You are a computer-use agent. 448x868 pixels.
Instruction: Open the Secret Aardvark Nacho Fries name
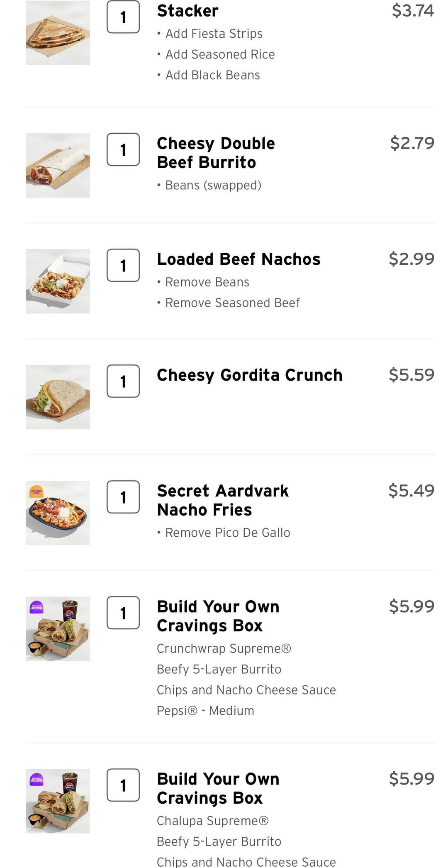pyautogui.click(x=222, y=500)
